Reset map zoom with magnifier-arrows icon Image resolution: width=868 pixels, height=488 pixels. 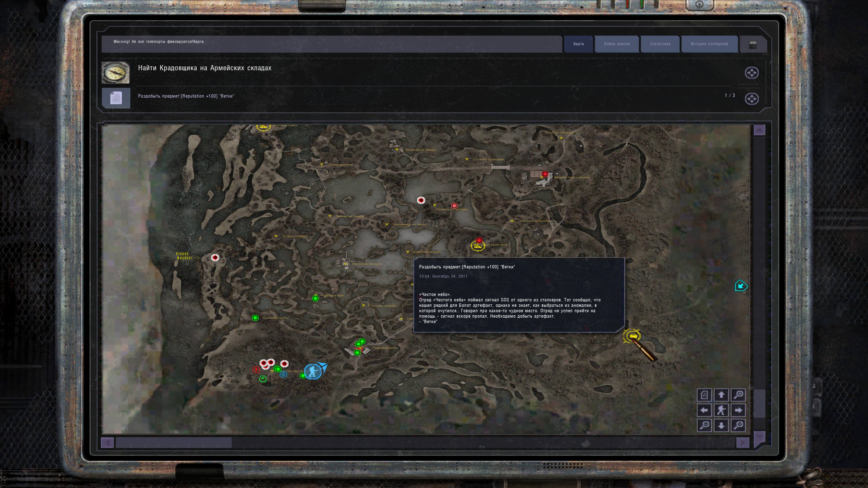coord(738,425)
